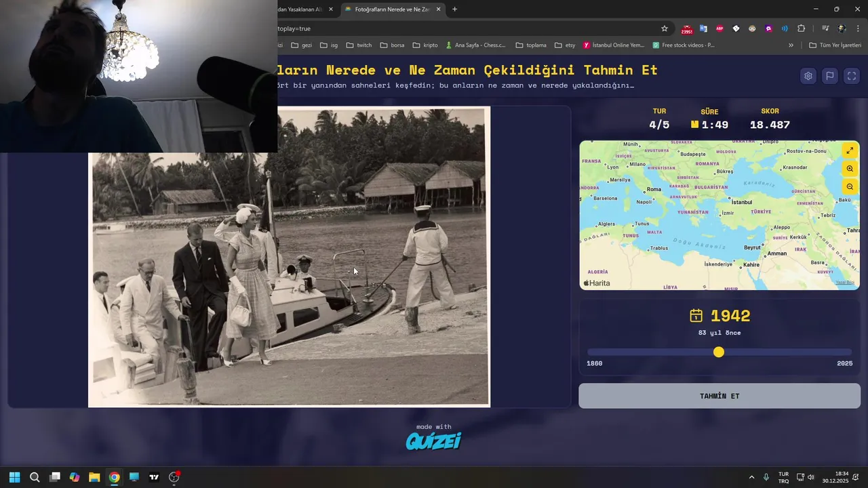Open a new browser tab
The height and width of the screenshot is (488, 868).
tap(454, 9)
